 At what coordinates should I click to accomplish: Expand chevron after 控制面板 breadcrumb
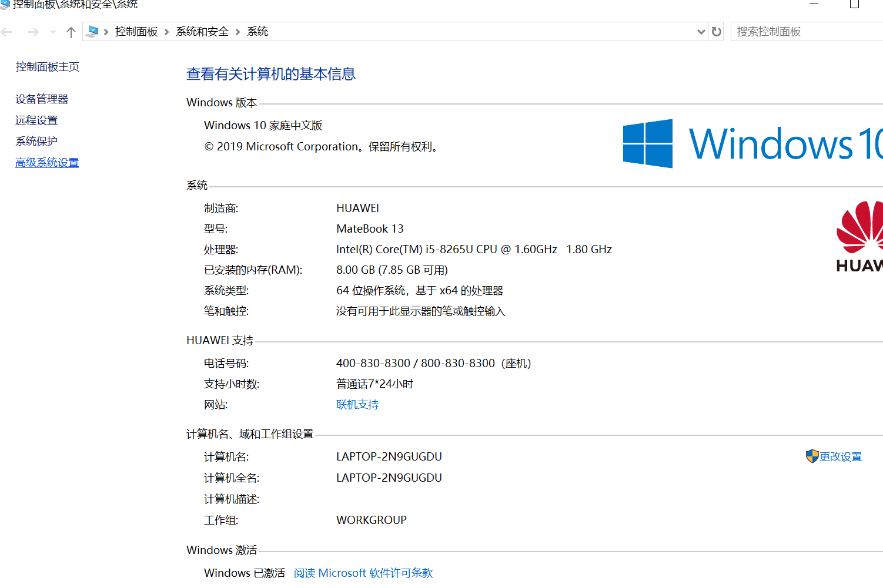click(x=167, y=32)
